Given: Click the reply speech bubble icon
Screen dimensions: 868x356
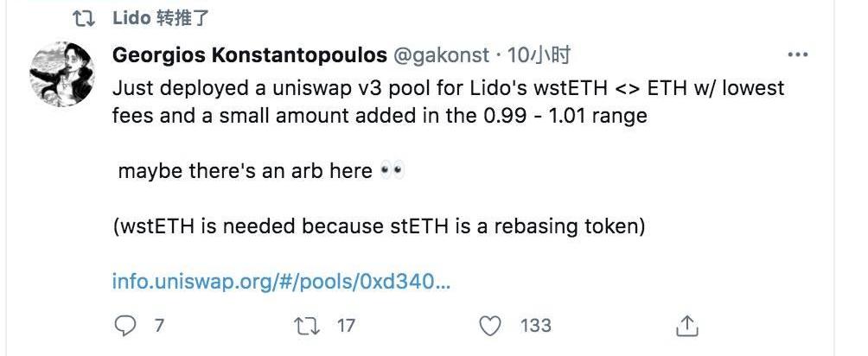Looking at the screenshot, I should (126, 326).
